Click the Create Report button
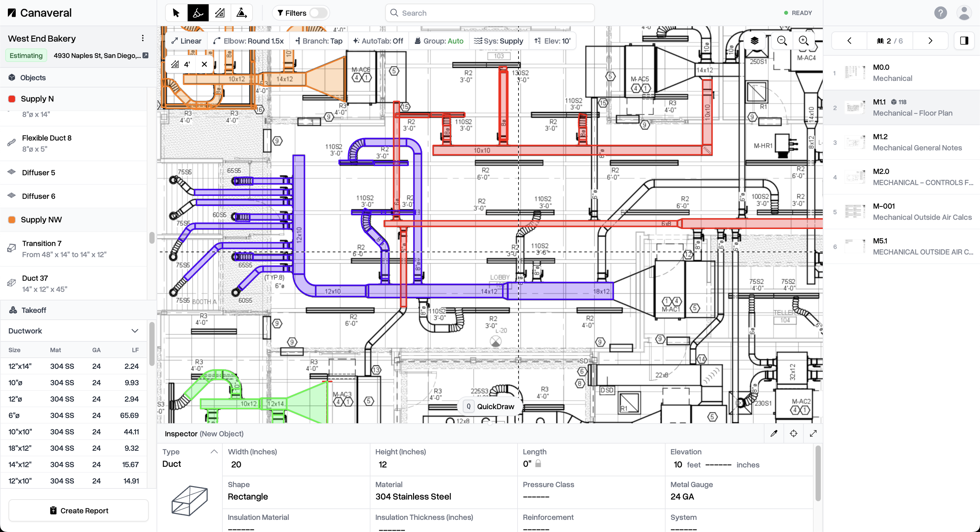Screen dimensions: 980x532 78,510
